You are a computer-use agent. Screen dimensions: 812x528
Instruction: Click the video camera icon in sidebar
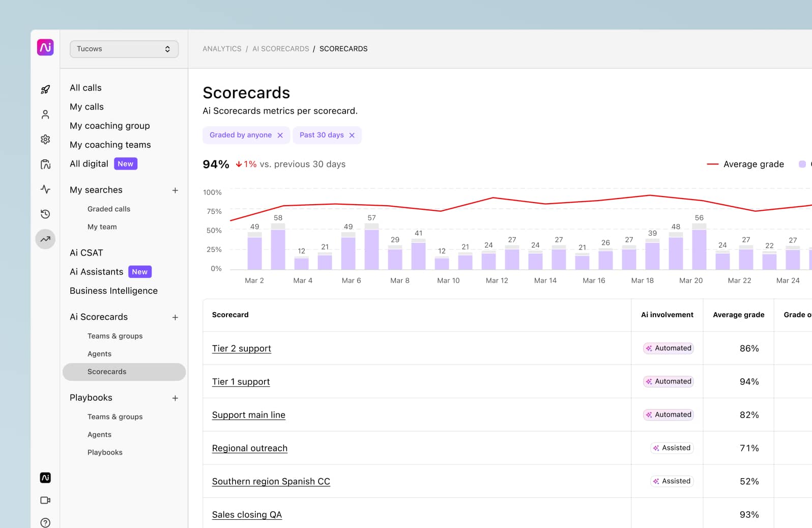click(45, 500)
